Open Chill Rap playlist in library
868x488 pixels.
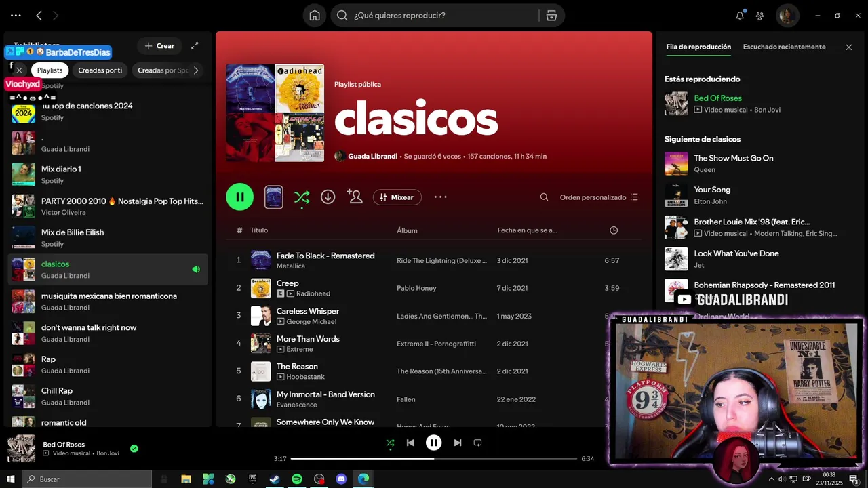[108, 396]
